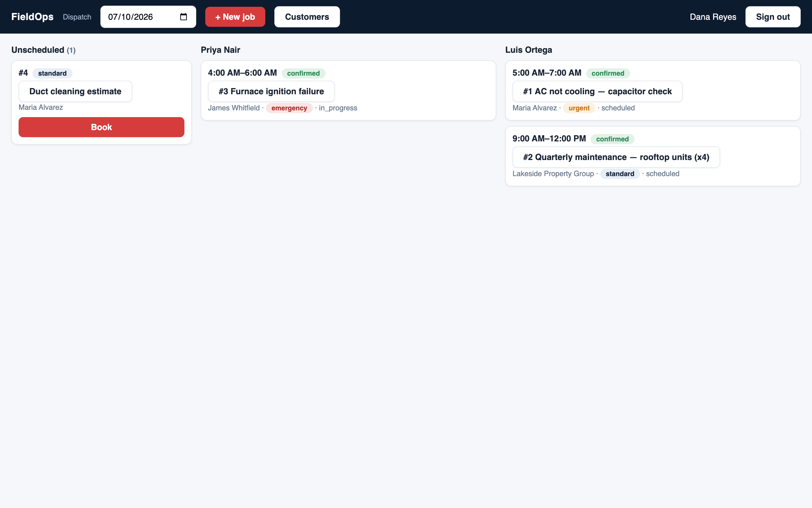Image resolution: width=812 pixels, height=508 pixels.
Task: Click the standard badge on job #4
Action: pos(52,73)
